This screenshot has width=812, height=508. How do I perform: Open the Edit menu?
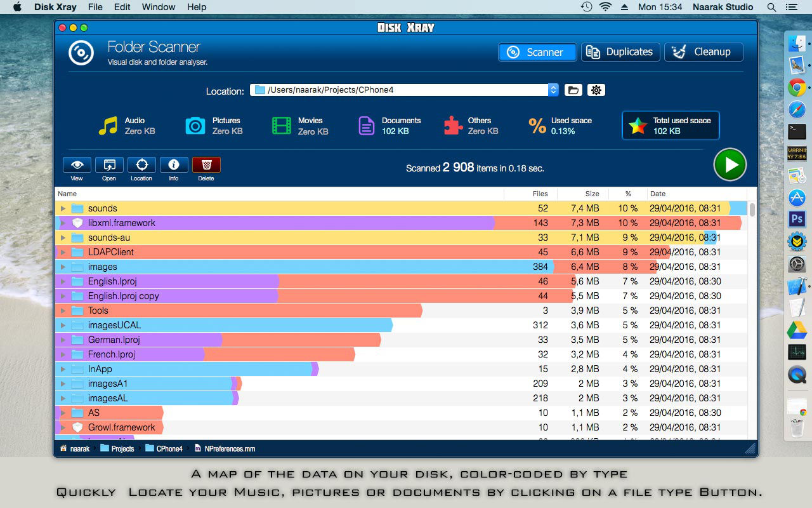122,7
